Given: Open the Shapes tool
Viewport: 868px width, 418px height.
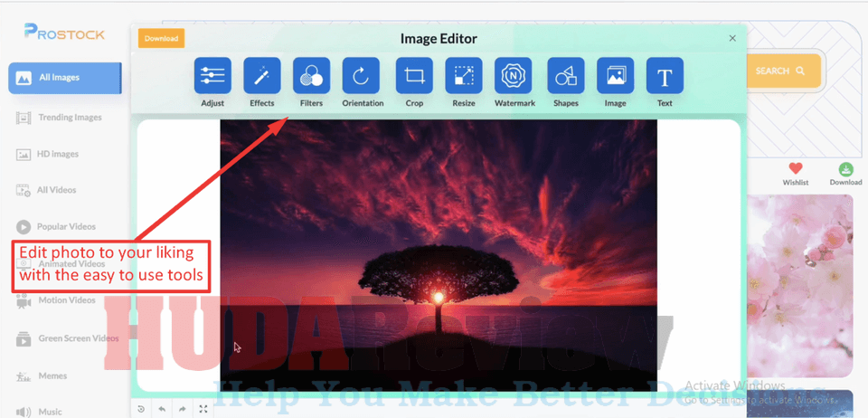Looking at the screenshot, I should 566,76.
